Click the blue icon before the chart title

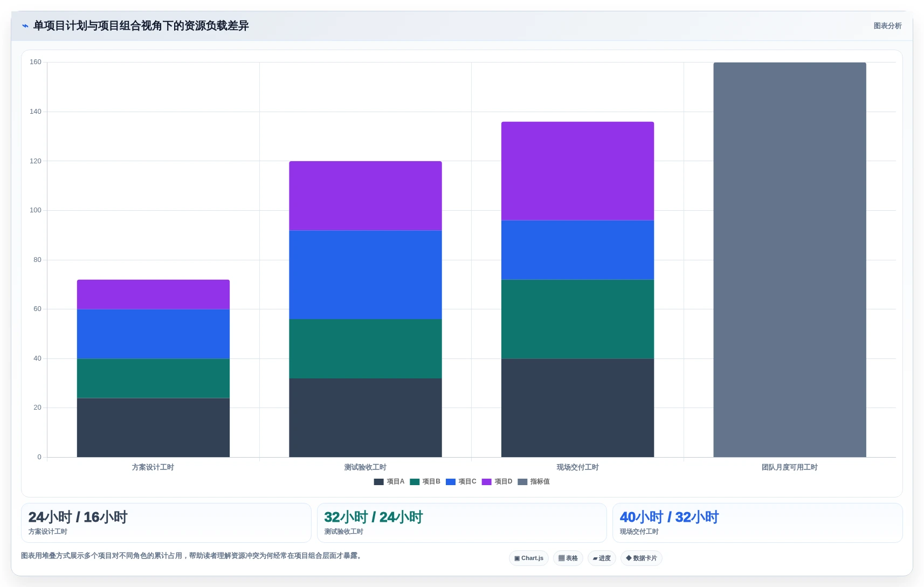(25, 26)
